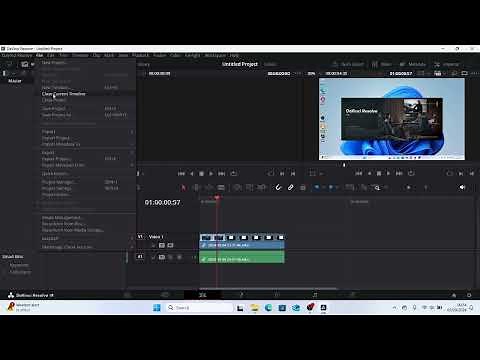The image size is (480, 360).
Task: Open the Windows Start menu
Action: 157,308
